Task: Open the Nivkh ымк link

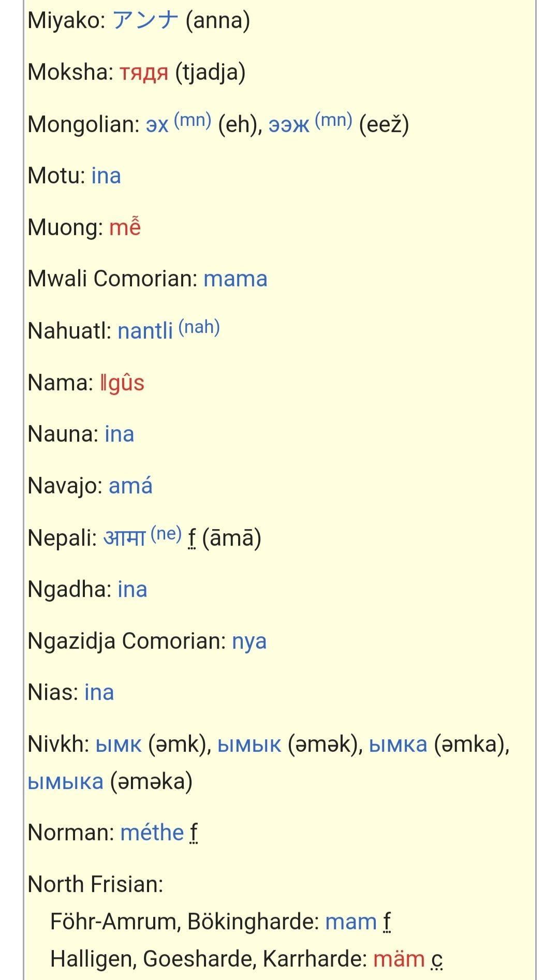Action: point(119,745)
